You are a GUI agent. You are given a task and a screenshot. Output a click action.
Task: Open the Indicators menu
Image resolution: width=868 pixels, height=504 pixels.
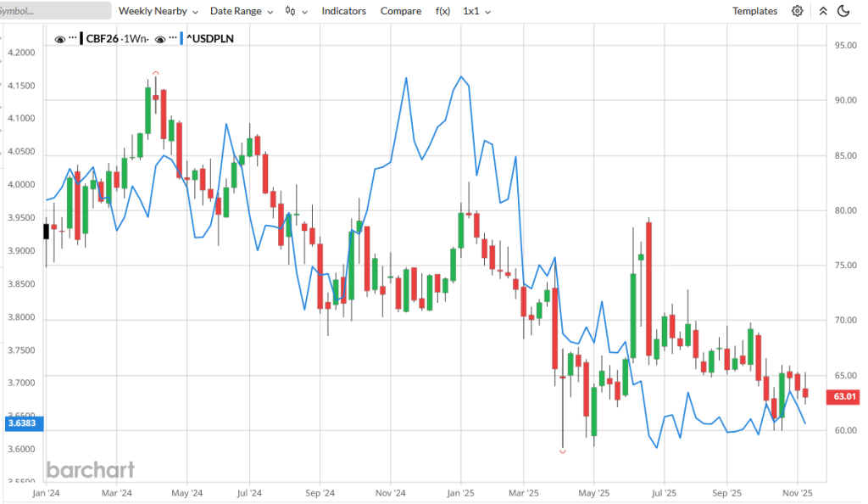coord(344,11)
